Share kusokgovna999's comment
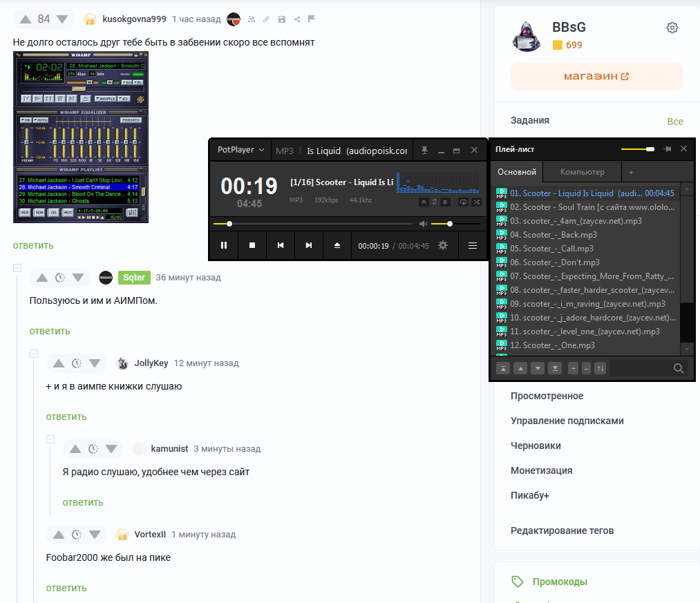The width and height of the screenshot is (700, 603). (x=297, y=19)
